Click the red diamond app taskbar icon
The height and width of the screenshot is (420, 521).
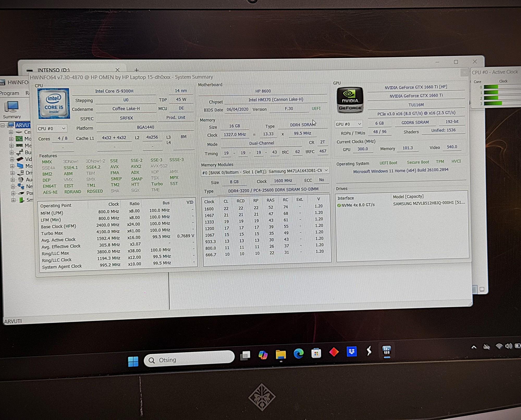(x=334, y=352)
